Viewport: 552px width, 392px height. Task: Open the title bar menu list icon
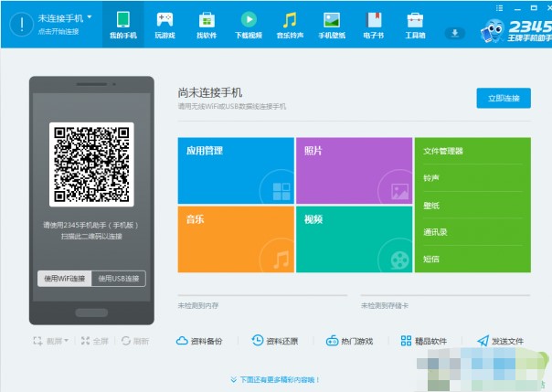tap(499, 7)
